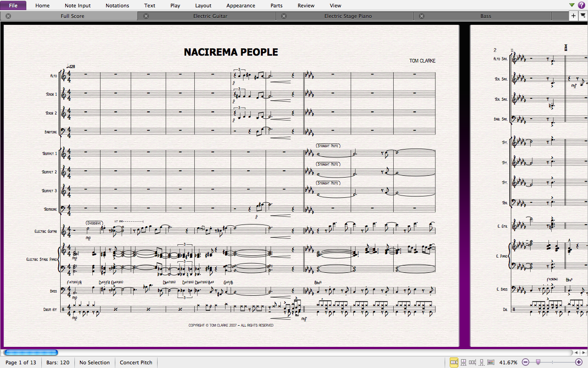Zoom out with the minus icon

tap(526, 362)
